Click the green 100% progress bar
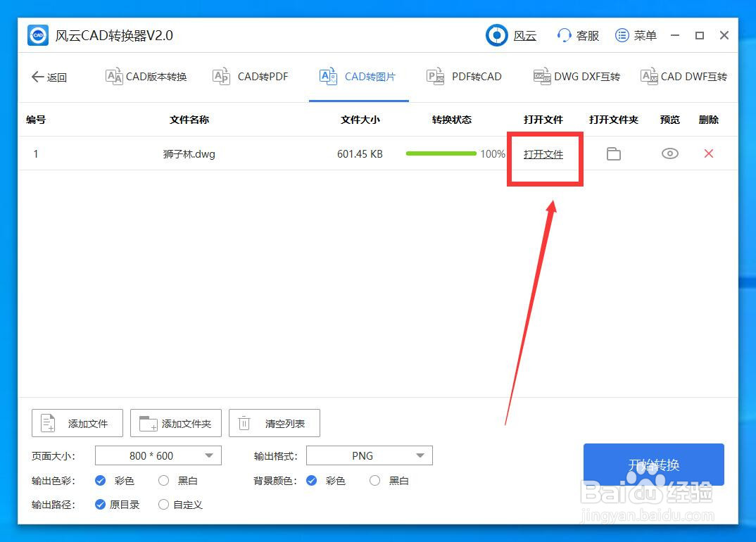The image size is (756, 542). (x=441, y=153)
